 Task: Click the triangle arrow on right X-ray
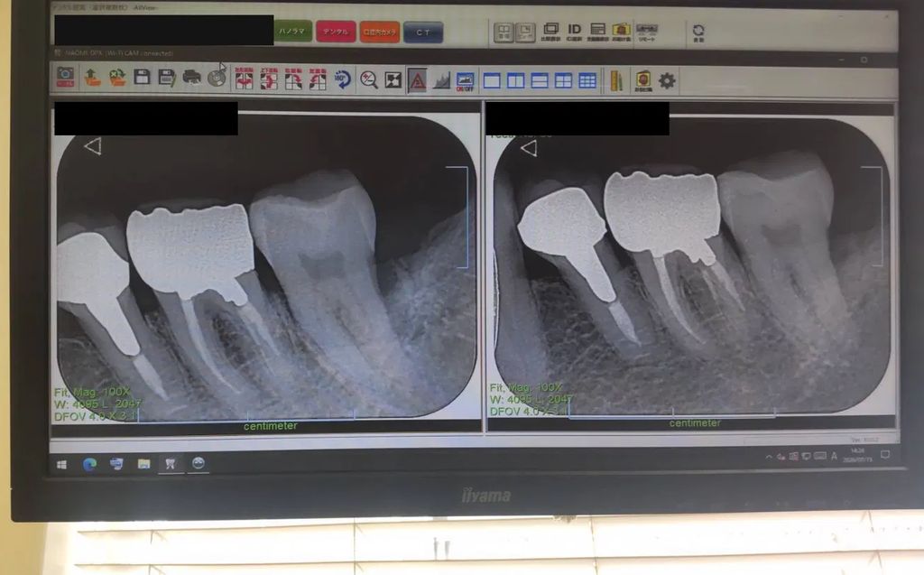click(529, 148)
